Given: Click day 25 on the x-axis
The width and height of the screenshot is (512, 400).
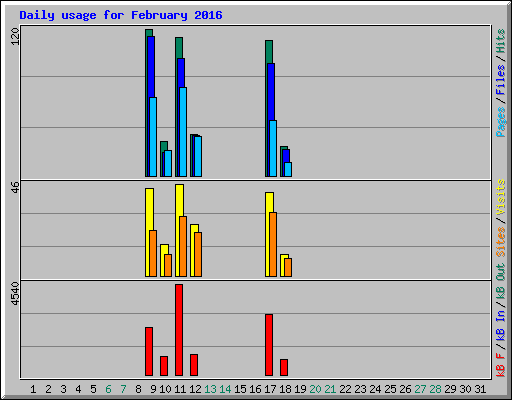Looking at the screenshot, I should (x=390, y=389).
